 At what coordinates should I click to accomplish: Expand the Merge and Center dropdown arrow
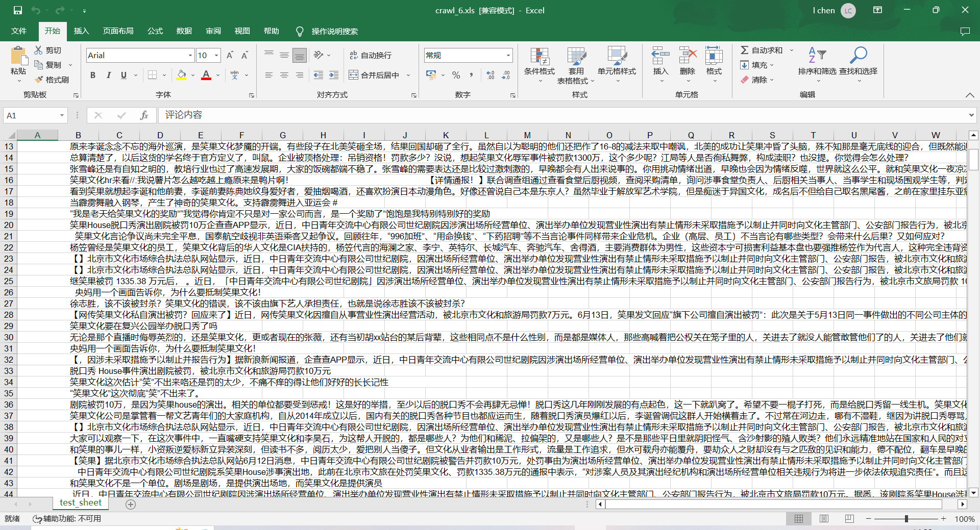[x=408, y=75]
